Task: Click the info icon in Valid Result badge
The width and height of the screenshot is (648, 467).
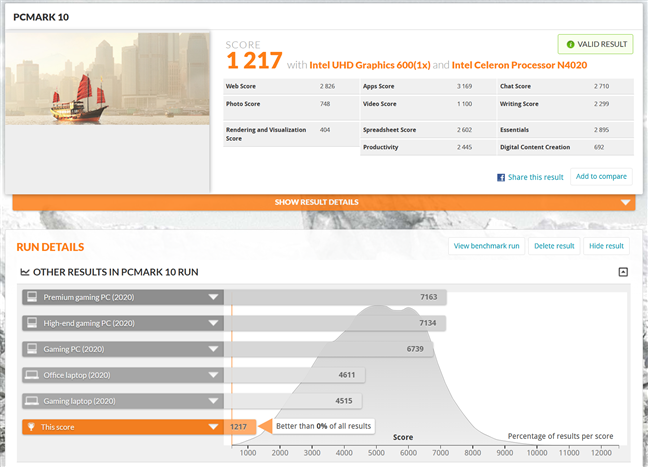Action: 570,44
